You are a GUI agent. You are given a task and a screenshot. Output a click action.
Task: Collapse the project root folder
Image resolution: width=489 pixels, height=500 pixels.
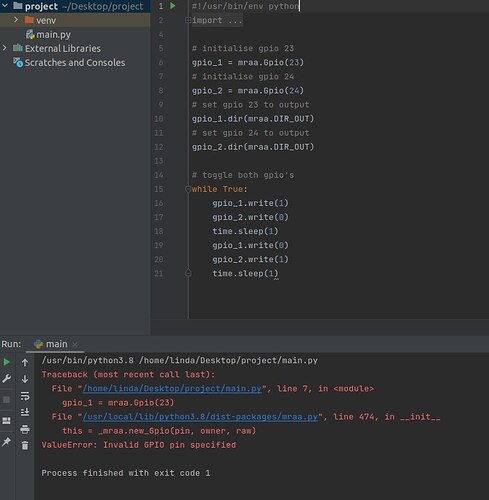[x=5, y=6]
